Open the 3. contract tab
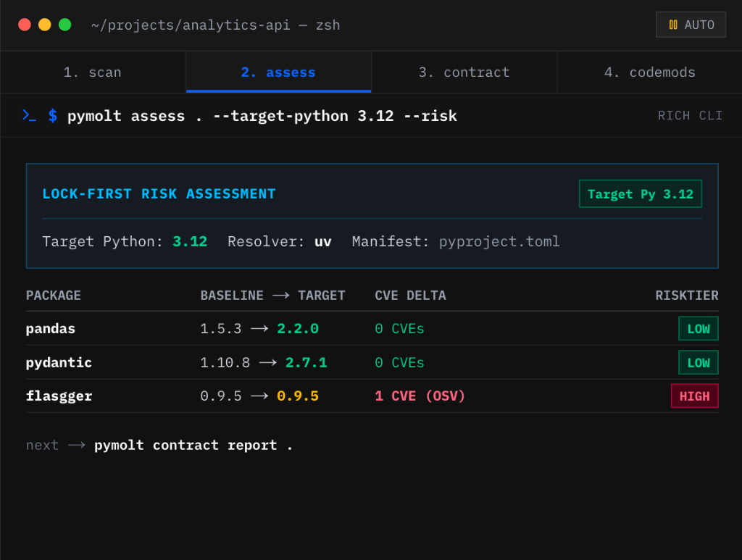This screenshot has height=560, width=742. click(x=464, y=72)
